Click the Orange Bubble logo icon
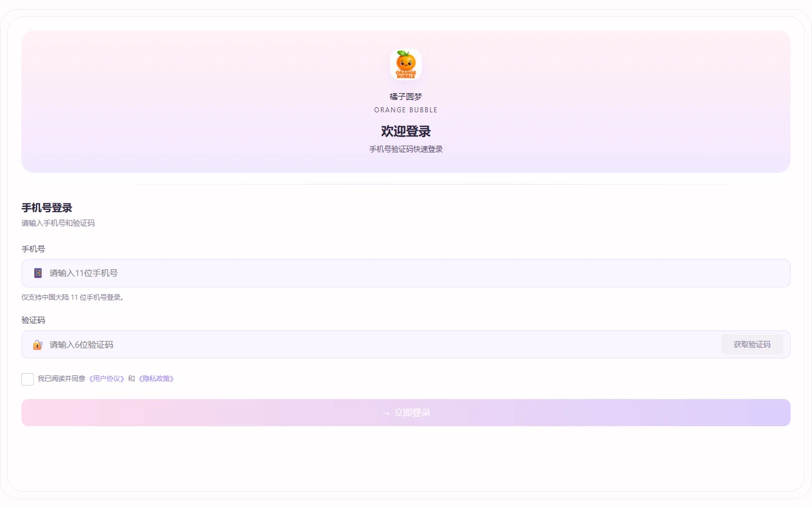The image size is (812, 508). click(x=406, y=64)
